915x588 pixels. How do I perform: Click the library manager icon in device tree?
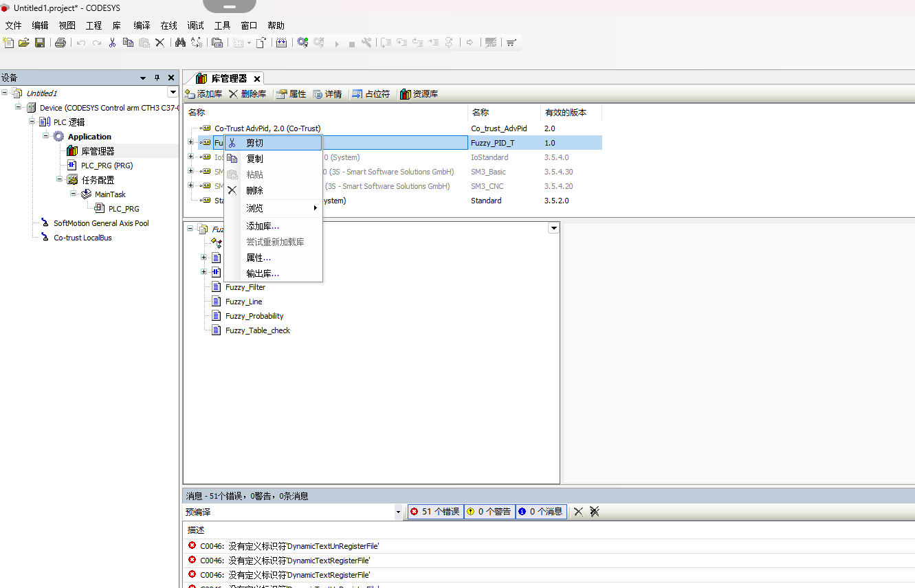pyautogui.click(x=72, y=151)
